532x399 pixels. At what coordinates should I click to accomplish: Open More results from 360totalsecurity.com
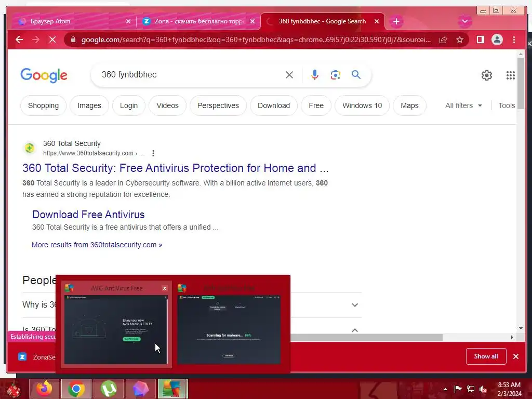click(x=97, y=245)
